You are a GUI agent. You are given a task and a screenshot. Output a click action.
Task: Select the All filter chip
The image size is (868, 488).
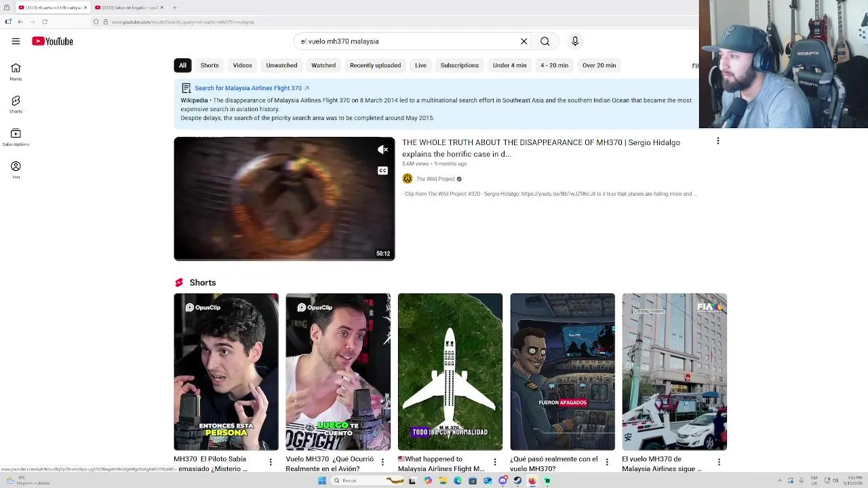click(182, 65)
